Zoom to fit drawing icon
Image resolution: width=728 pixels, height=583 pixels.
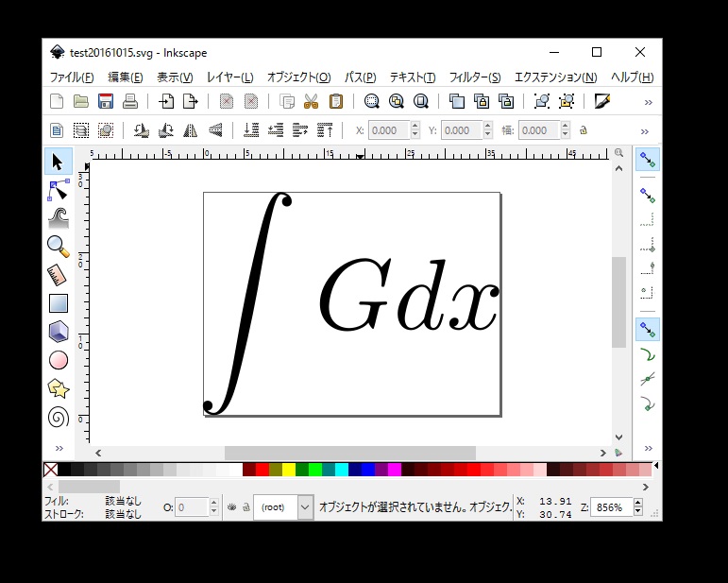coord(396,101)
